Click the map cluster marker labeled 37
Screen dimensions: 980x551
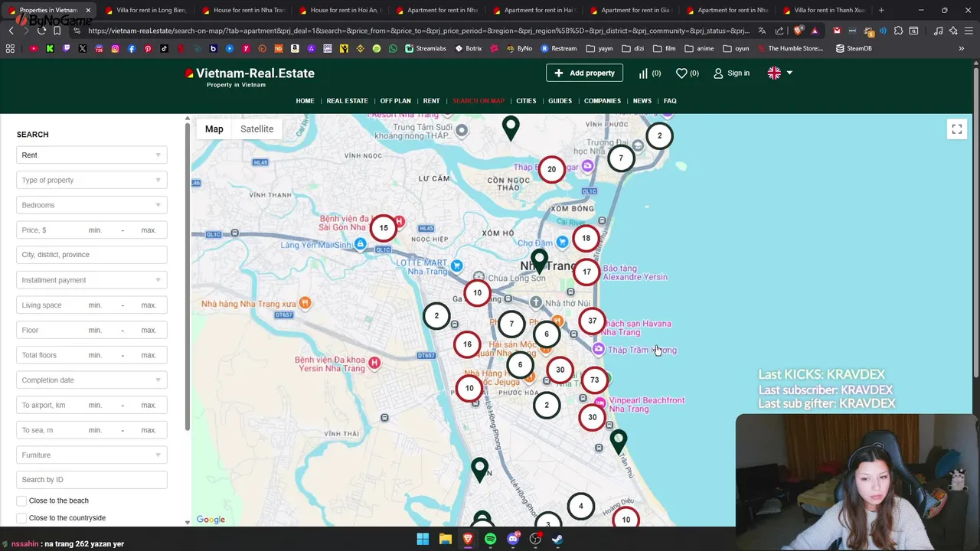pos(592,321)
